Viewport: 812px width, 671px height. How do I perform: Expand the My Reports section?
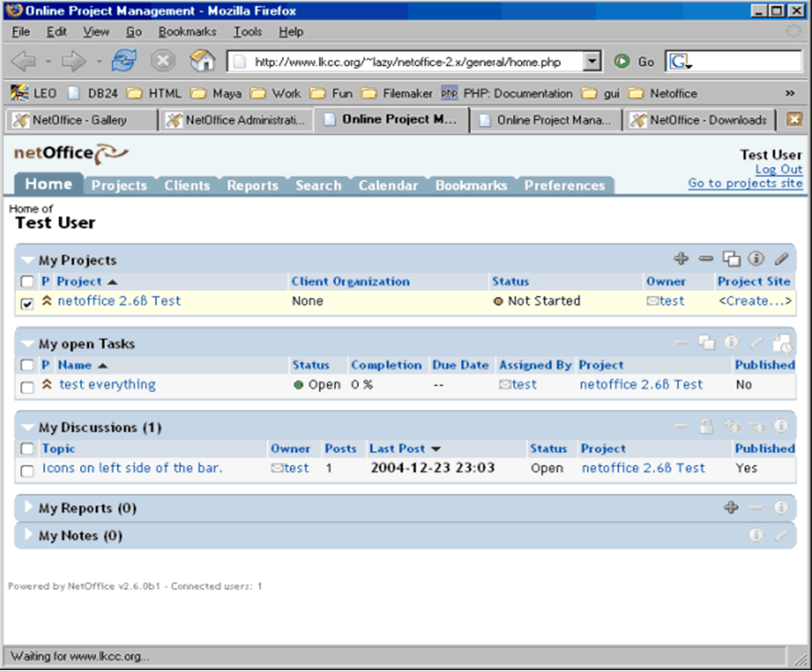pyautogui.click(x=28, y=508)
